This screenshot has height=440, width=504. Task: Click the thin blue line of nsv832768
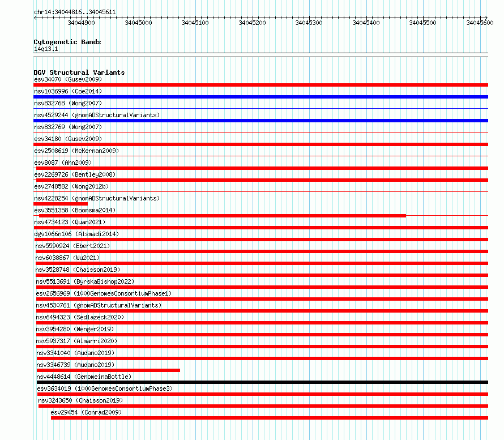(260, 109)
